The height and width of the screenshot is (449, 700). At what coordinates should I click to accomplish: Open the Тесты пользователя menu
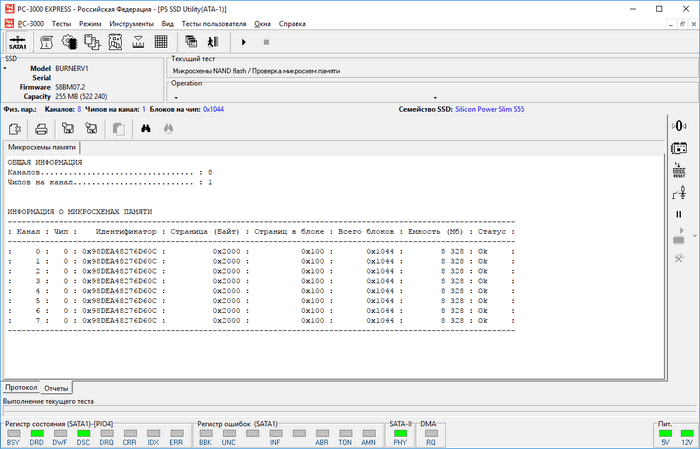click(212, 21)
